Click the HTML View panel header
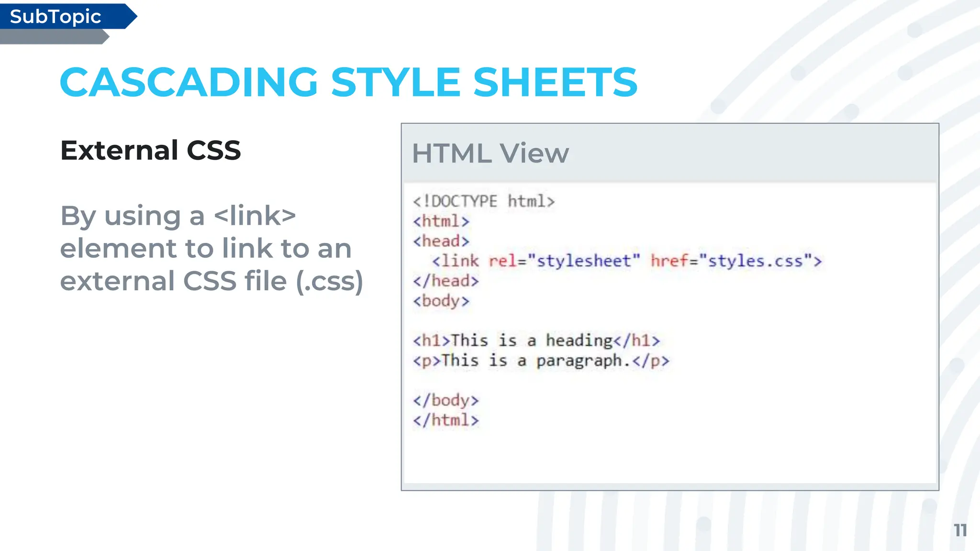 tap(490, 154)
